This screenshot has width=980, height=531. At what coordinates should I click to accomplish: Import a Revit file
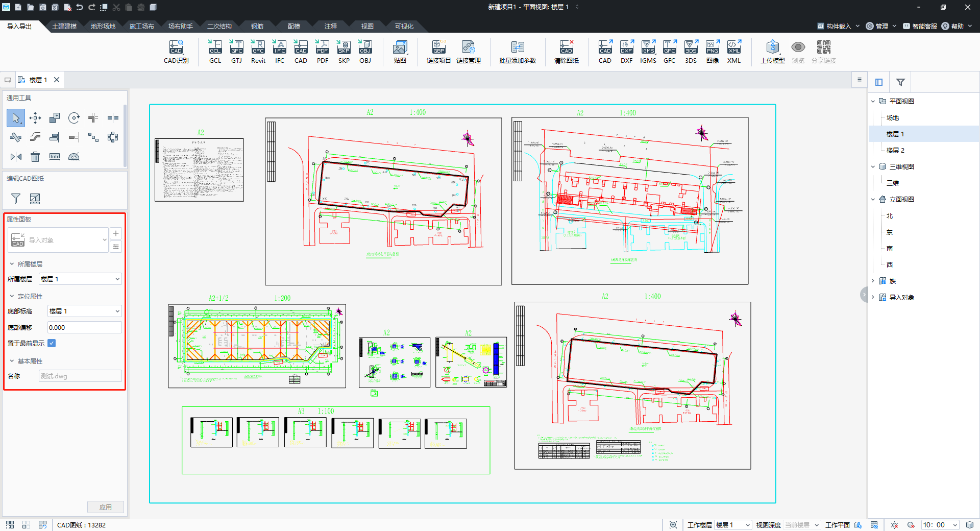point(258,52)
